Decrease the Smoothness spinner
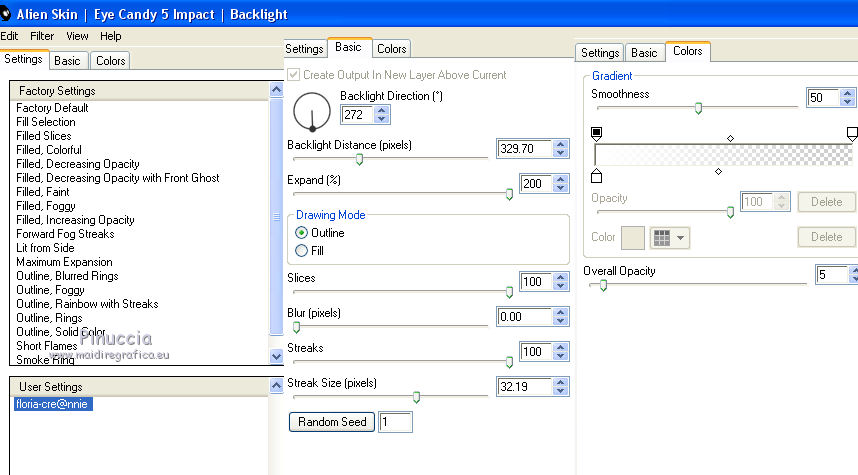 click(848, 102)
